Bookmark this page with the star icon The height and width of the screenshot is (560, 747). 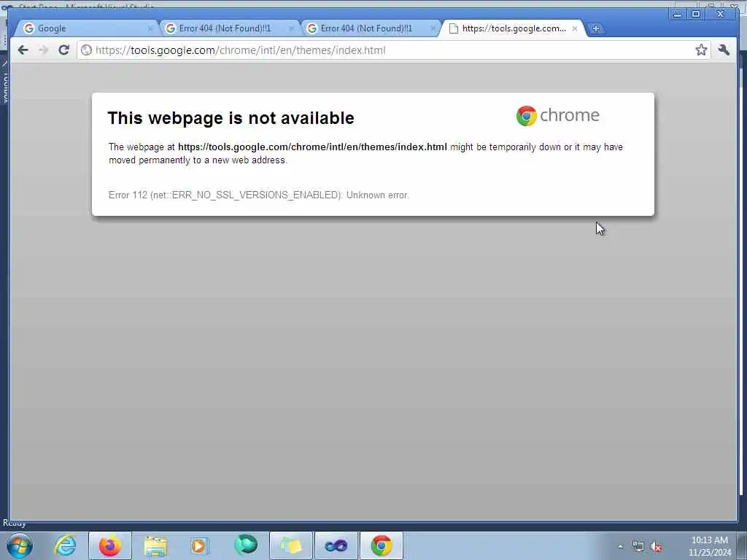click(x=701, y=50)
